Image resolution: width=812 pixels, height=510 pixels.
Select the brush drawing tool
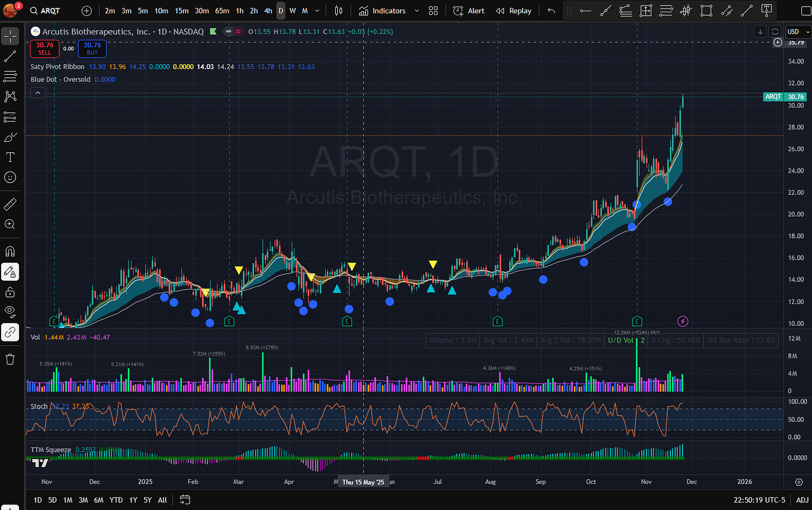(10, 137)
